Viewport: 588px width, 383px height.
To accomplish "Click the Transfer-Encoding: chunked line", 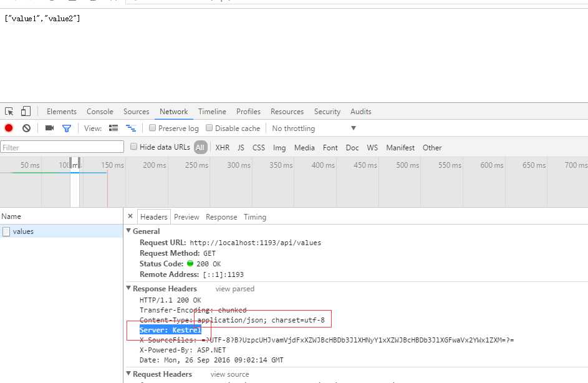I will click(x=193, y=310).
